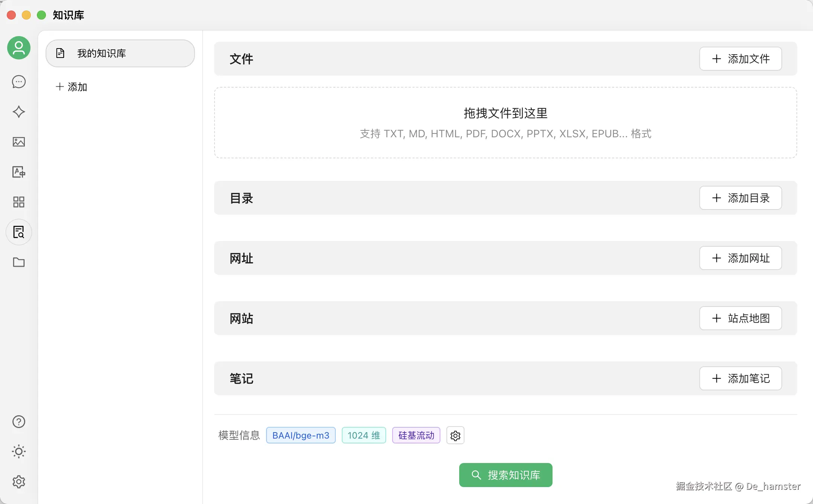Open the agents star icon
Image resolution: width=813 pixels, height=504 pixels.
[19, 112]
